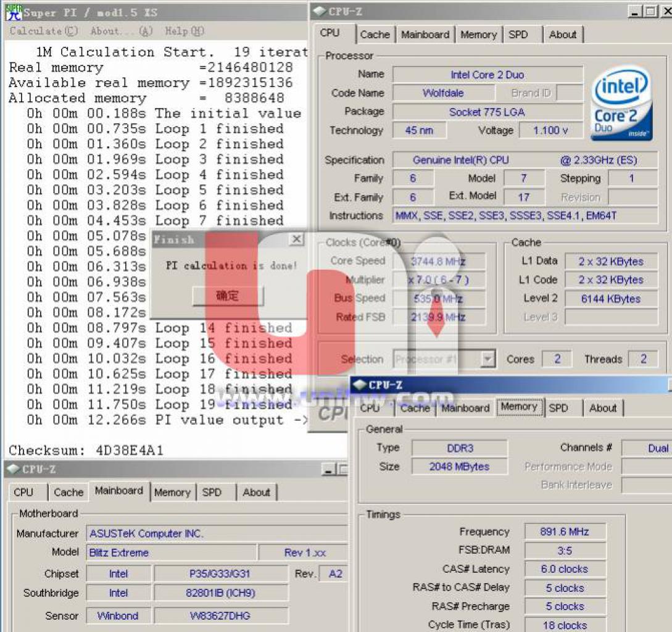The width and height of the screenshot is (672, 632).
Task: Click Manufacturer field ASUSTeK Computer INC.
Action: point(217,533)
